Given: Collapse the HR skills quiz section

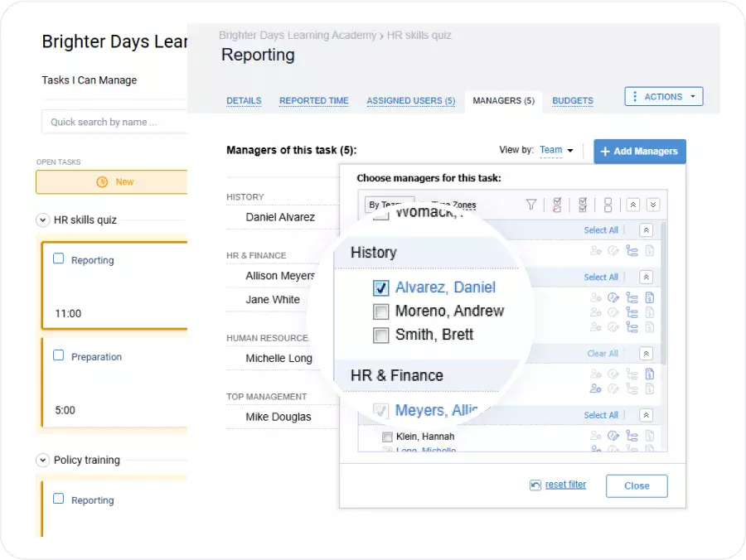Looking at the screenshot, I should click(41, 220).
